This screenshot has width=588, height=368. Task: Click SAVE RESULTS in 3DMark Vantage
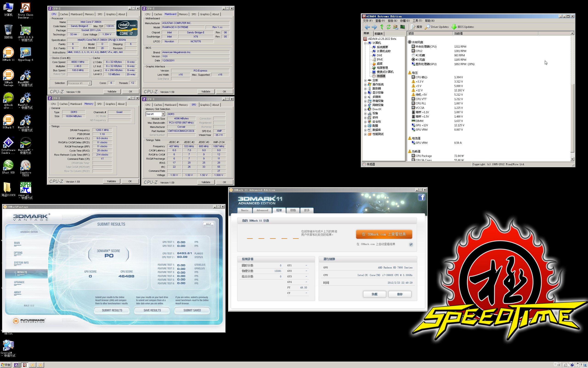pyautogui.click(x=152, y=310)
